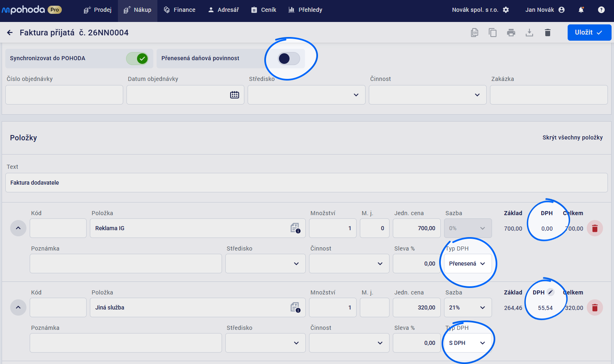The height and width of the screenshot is (364, 614).
Task: Open company settings gear icon
Action: (506, 10)
